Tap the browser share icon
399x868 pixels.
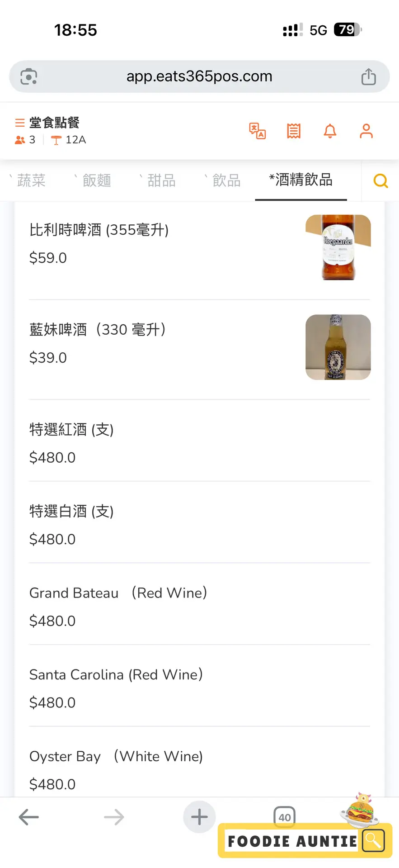[368, 76]
